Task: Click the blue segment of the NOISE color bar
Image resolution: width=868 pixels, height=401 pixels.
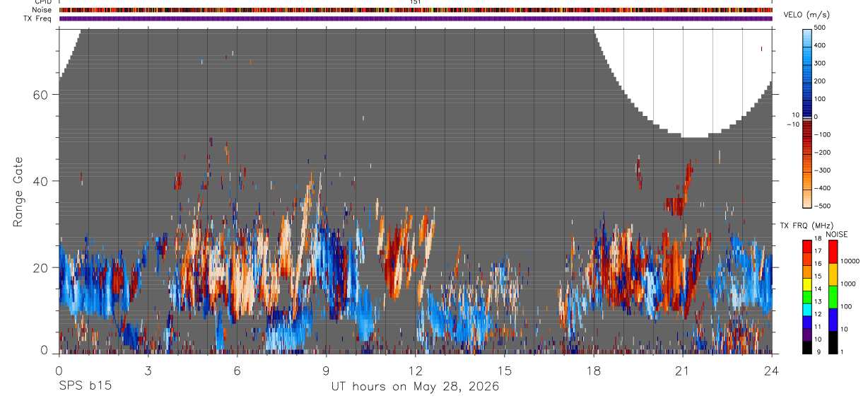Action: coord(833,320)
